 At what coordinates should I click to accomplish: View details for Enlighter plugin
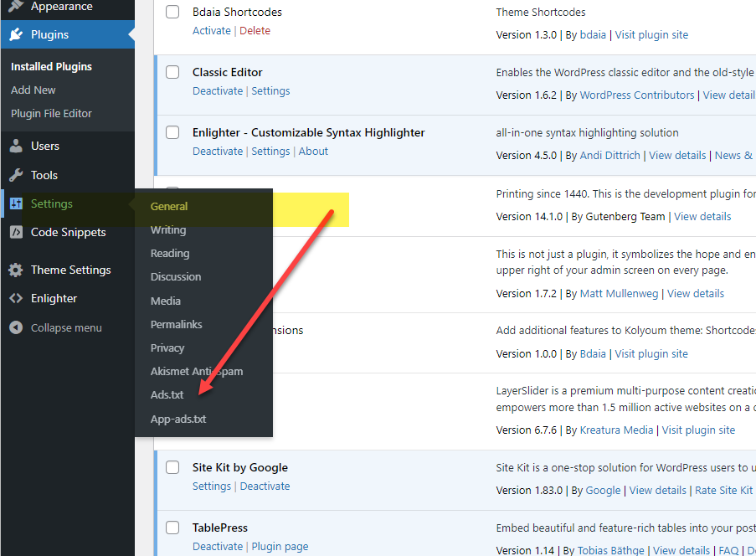[677, 155]
